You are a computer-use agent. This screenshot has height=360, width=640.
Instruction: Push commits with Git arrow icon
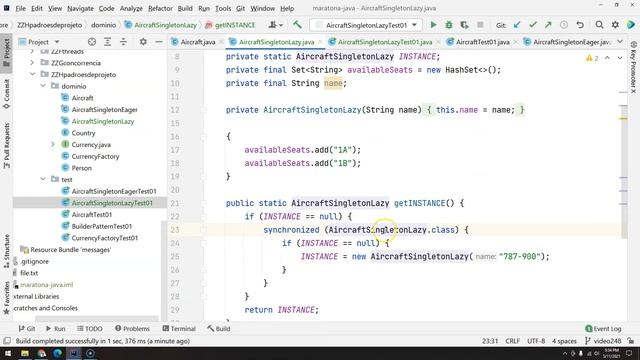click(x=548, y=25)
